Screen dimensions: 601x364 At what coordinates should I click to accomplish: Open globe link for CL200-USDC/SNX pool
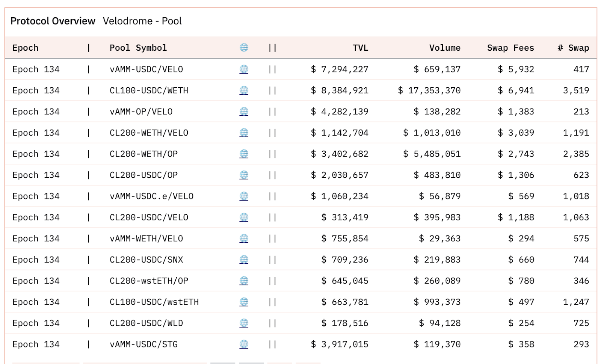click(244, 260)
